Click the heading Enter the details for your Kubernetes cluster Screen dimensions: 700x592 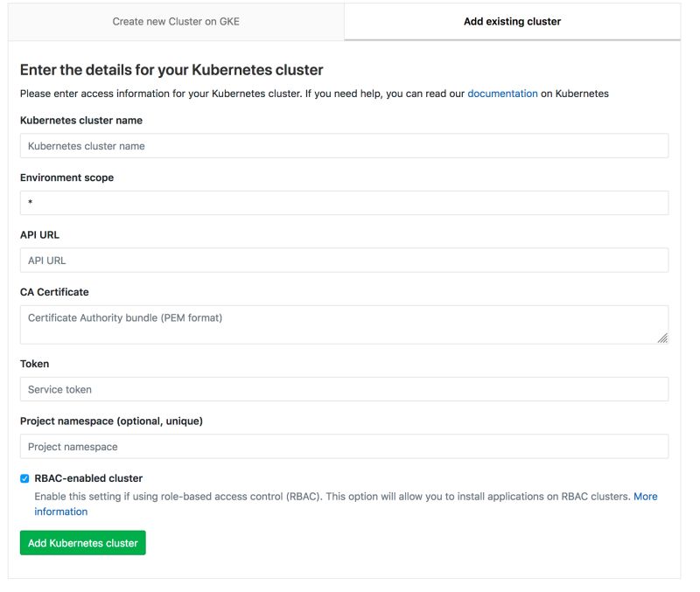click(172, 68)
